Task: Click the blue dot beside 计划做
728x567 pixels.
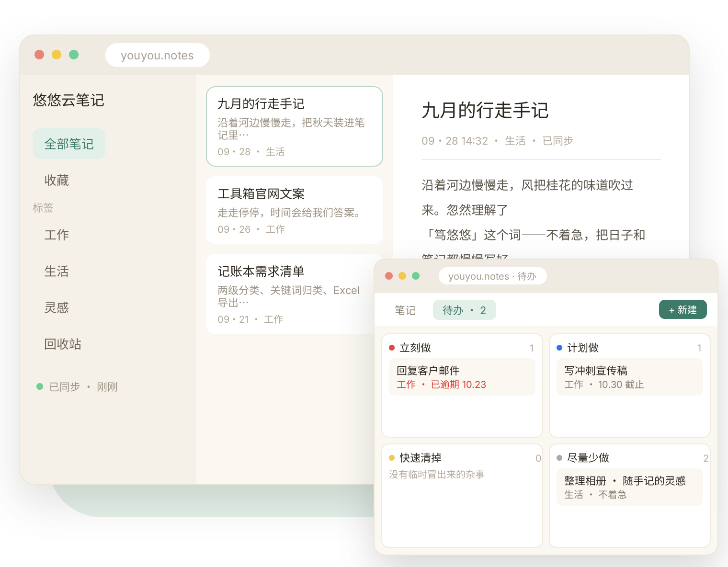Action: [559, 348]
